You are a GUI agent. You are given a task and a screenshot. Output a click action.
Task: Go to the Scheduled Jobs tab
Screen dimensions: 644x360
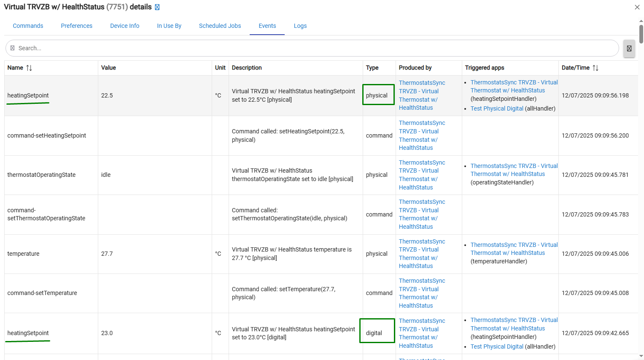tap(220, 26)
